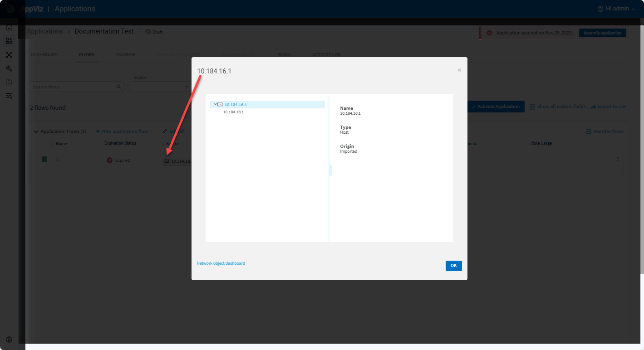This screenshot has height=350, width=644.
Task: Open the Hi admin user dropdown
Action: [616, 9]
